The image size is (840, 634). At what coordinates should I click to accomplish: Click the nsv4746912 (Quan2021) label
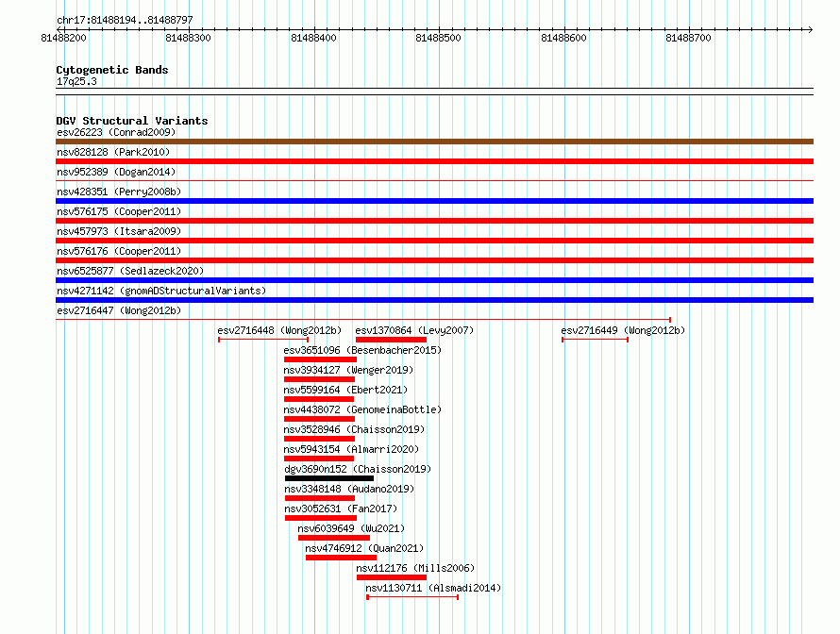364,548
